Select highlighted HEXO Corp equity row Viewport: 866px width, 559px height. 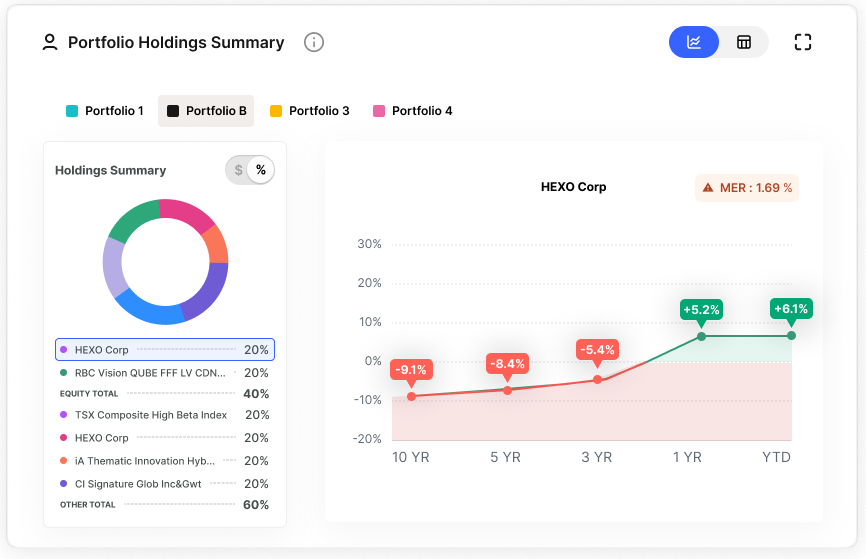tap(165, 350)
